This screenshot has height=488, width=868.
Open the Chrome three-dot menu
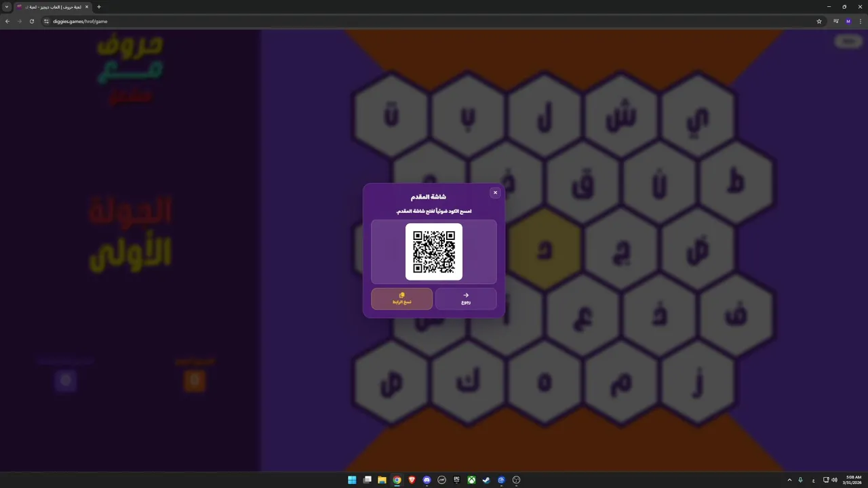point(860,21)
